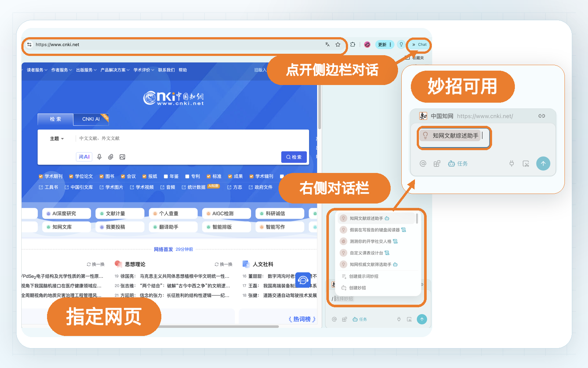Open the blue customer service headset icon

[x=303, y=280]
